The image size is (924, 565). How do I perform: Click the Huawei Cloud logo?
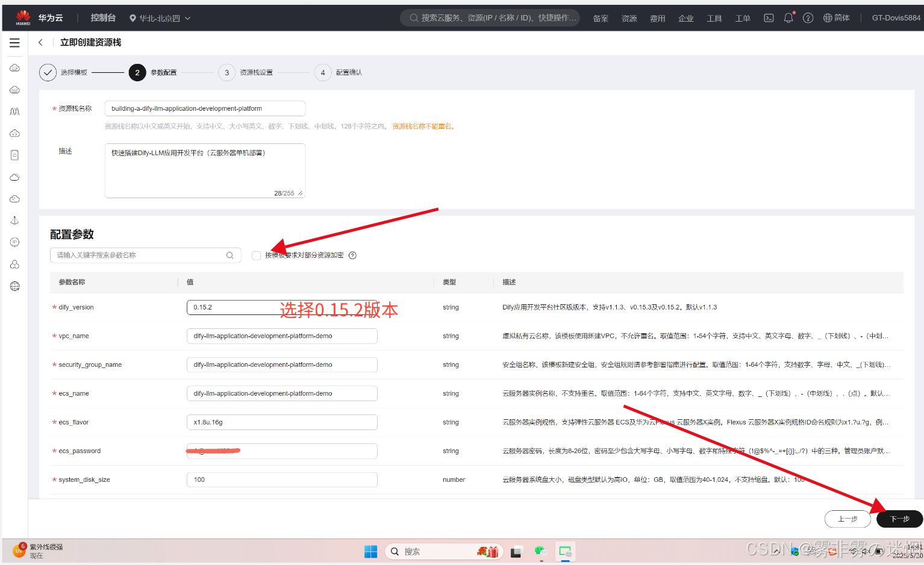40,17
